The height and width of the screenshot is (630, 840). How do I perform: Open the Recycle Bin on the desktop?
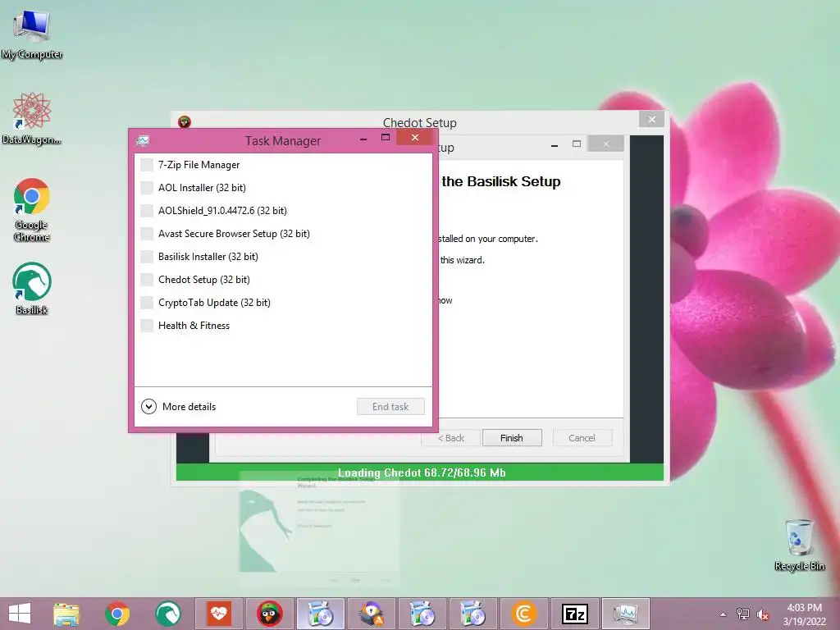pos(799,545)
